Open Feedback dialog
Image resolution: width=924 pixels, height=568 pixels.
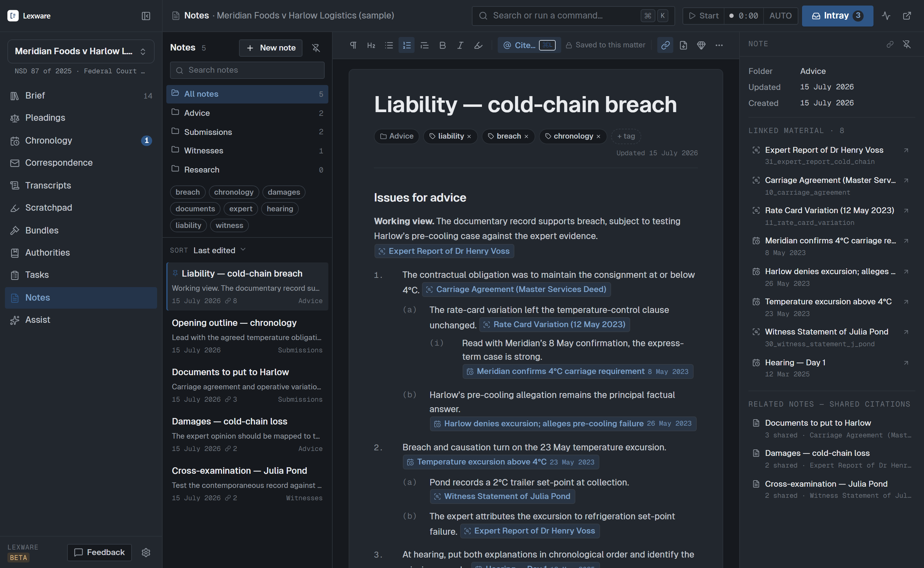click(99, 552)
